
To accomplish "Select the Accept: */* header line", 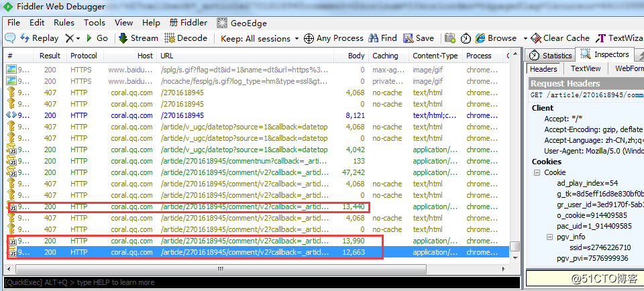I will pyautogui.click(x=564, y=119).
